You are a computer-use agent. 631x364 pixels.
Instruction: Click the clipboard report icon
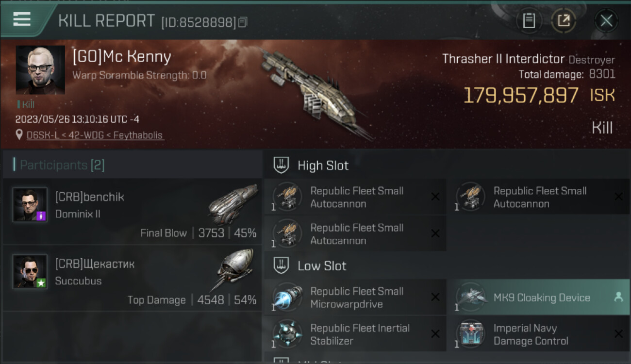pyautogui.click(x=529, y=20)
